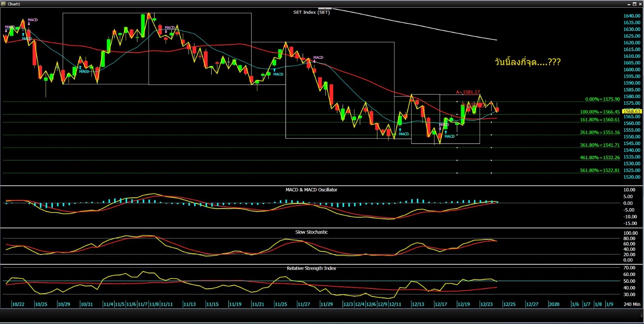Click the cyan MACD buy arrow near 12/11
The image size is (644, 324).
pyautogui.click(x=400, y=130)
